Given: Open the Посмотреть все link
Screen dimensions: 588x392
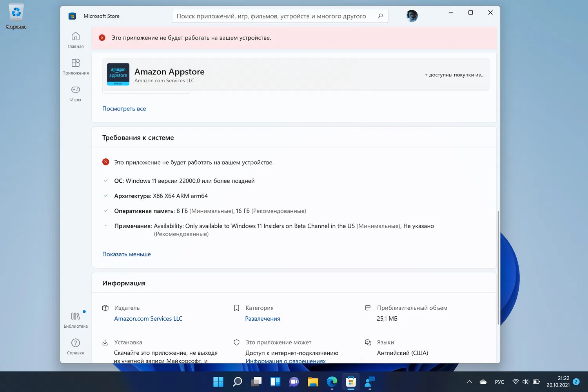Looking at the screenshot, I should (x=124, y=109).
